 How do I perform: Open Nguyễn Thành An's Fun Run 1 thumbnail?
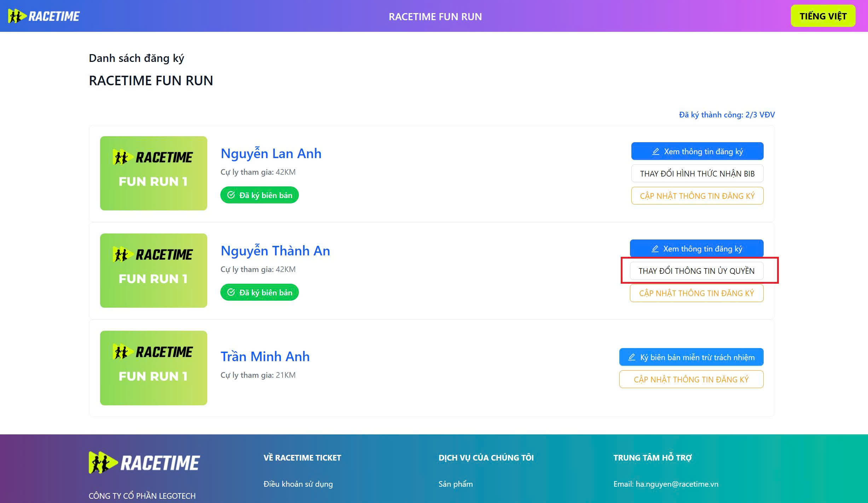[154, 271]
